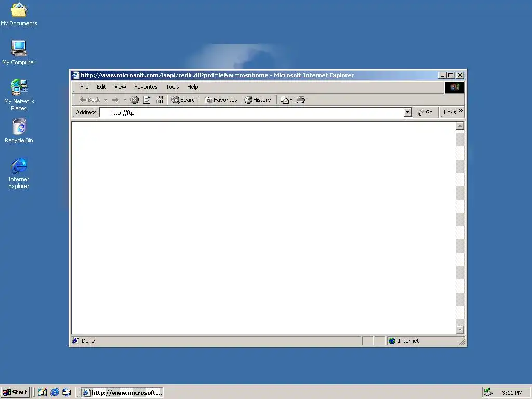Open the Favorites menu
Screen dimensions: 532x399
point(146,87)
